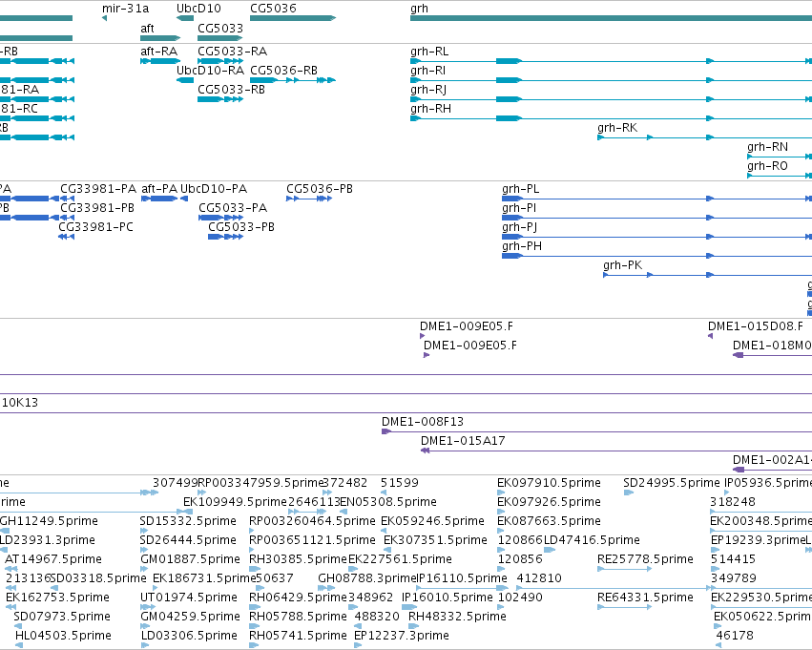Viewport: 812px width, 650px height.
Task: Select protein grh-PI
Action: tap(519, 208)
